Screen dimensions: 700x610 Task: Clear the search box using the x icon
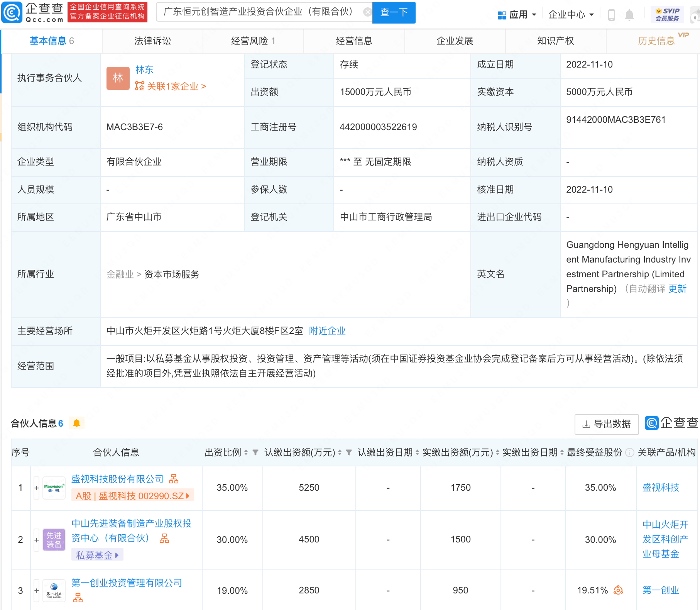tap(367, 12)
